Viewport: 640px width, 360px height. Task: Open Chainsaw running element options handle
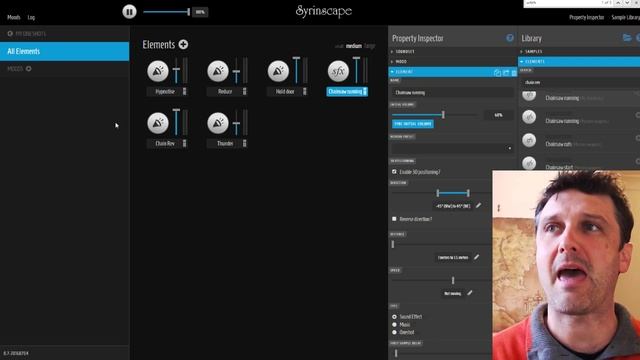[365, 91]
